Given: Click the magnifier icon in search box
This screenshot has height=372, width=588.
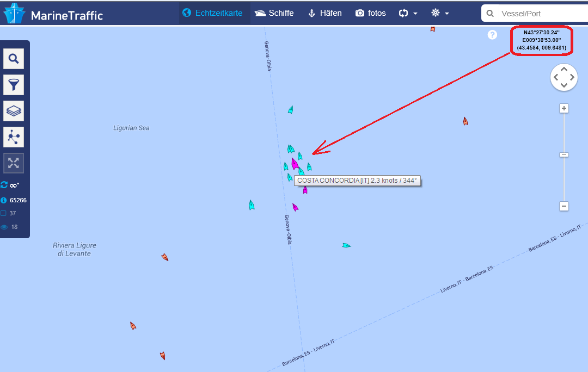Looking at the screenshot, I should (x=490, y=14).
